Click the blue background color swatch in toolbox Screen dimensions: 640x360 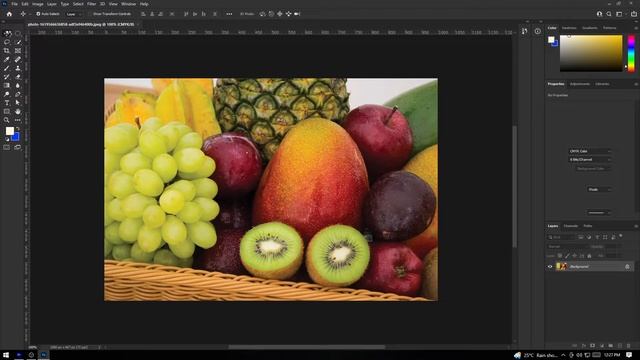(x=16, y=137)
